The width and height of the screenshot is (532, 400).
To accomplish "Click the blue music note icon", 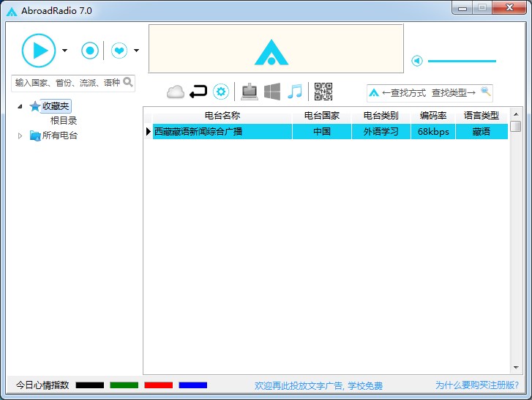I will click(x=295, y=92).
